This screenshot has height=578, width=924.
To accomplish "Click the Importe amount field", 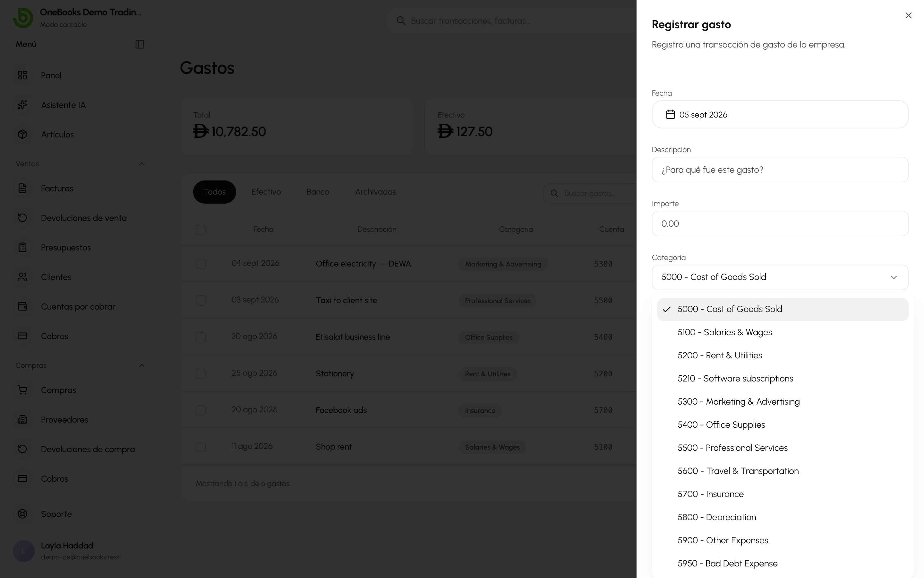I will [x=780, y=223].
